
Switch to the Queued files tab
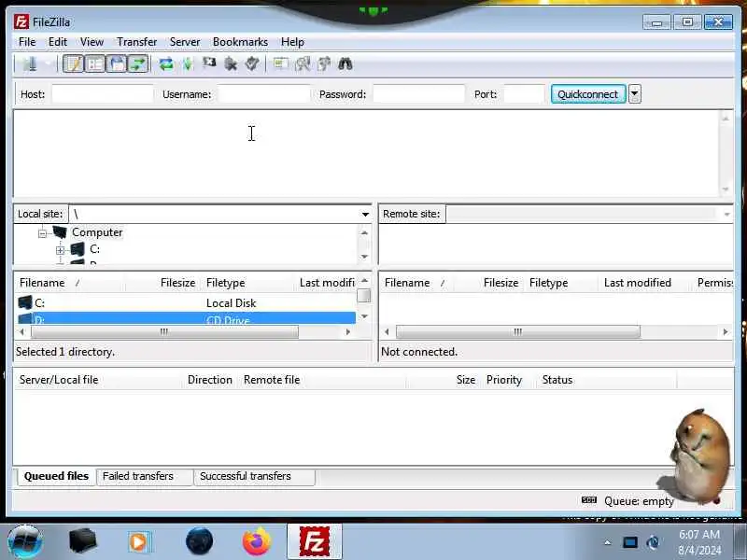(56, 476)
